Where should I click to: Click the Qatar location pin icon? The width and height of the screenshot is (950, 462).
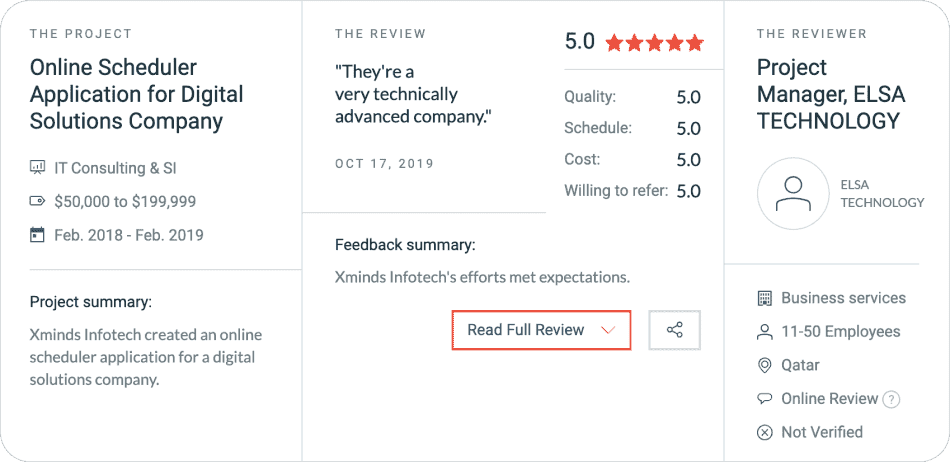pos(765,365)
